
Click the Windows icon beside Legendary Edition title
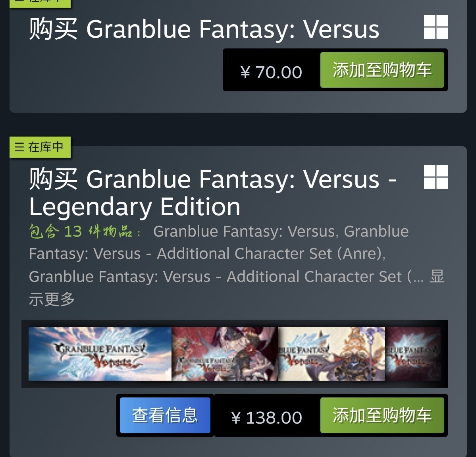point(436,177)
